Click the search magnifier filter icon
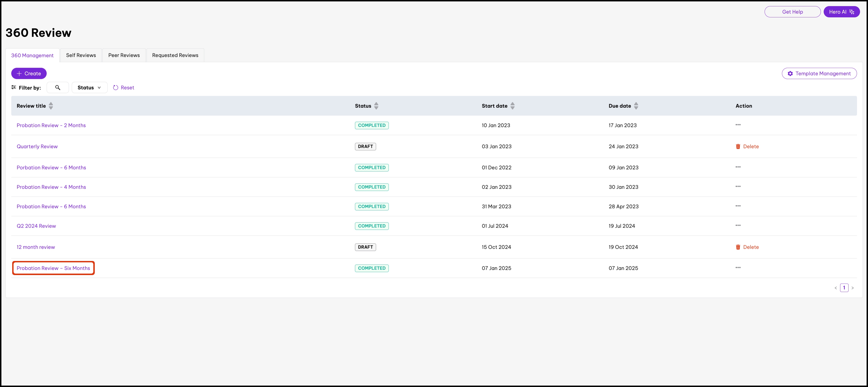This screenshot has height=387, width=868. 58,88
